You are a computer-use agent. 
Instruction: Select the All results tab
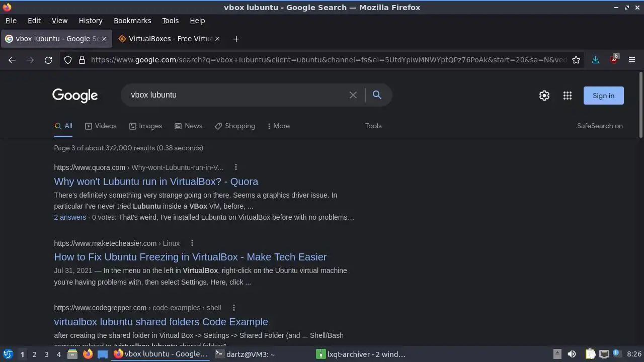tap(63, 126)
